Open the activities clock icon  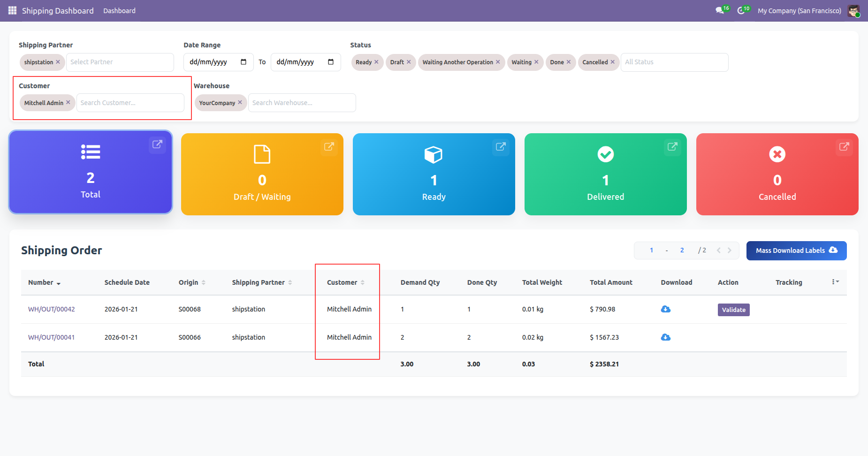[x=741, y=10]
